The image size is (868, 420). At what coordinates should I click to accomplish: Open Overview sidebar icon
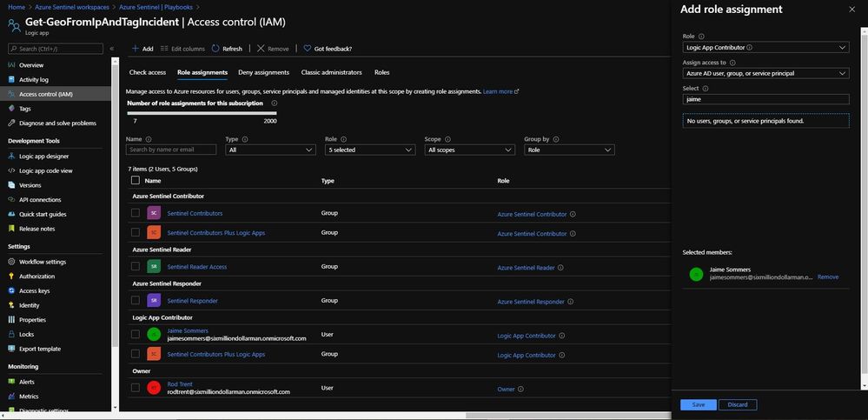coord(11,65)
